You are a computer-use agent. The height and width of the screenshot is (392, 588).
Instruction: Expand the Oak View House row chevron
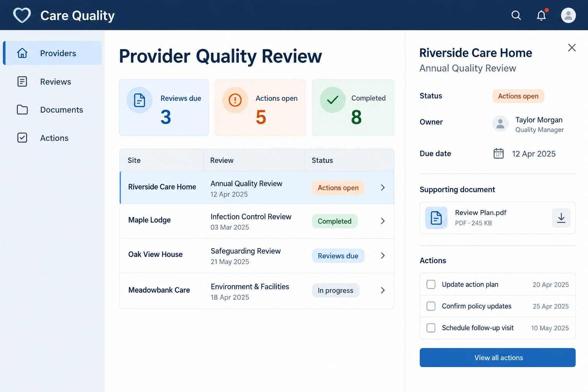tap(382, 256)
